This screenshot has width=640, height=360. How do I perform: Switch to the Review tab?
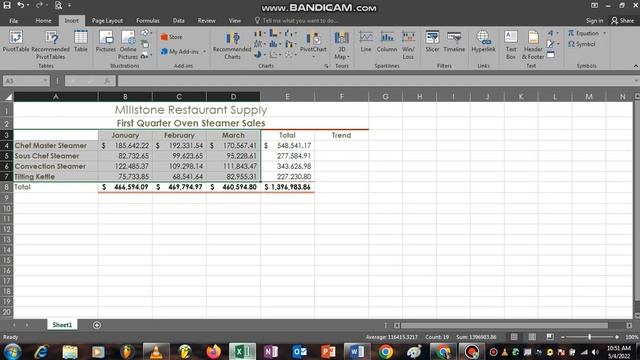coord(207,20)
